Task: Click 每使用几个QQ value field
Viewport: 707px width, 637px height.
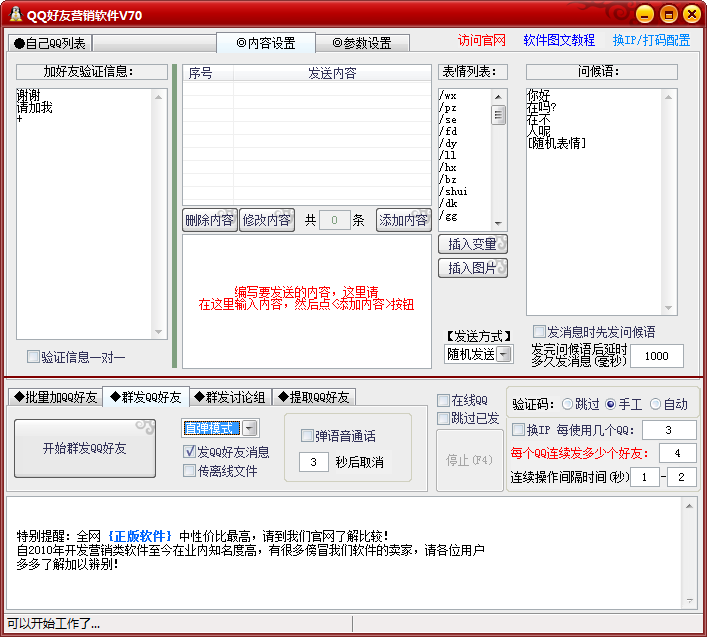Action: [x=669, y=430]
